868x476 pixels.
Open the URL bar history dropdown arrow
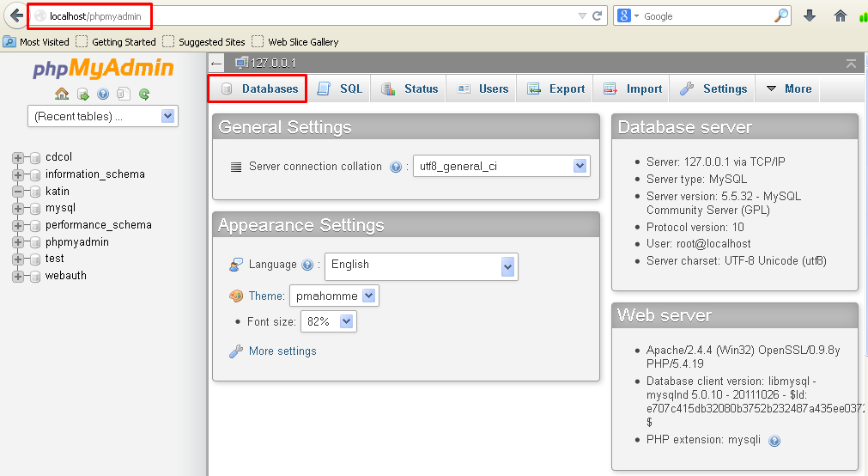582,16
